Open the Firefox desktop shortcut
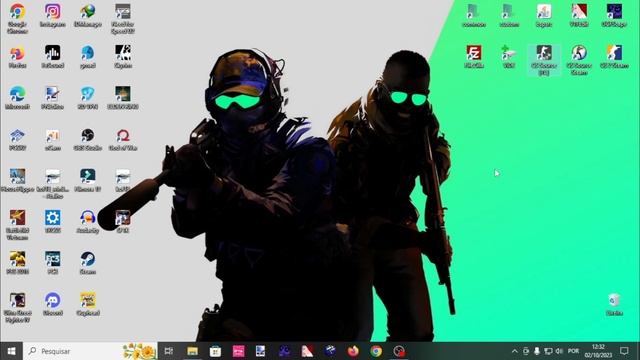 pyautogui.click(x=17, y=57)
